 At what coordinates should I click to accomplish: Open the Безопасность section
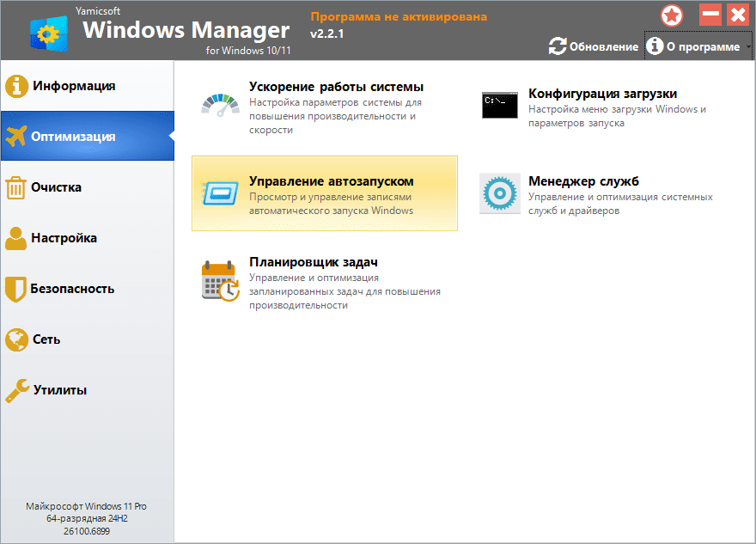pos(88,289)
